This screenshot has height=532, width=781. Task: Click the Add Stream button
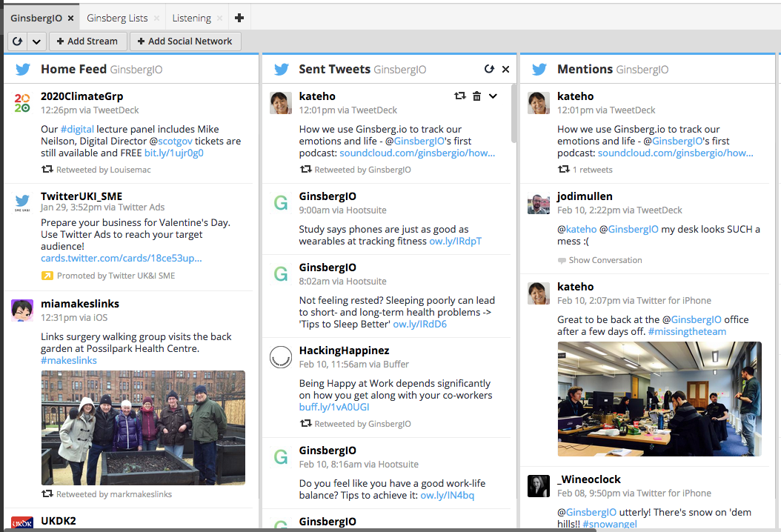pos(87,41)
